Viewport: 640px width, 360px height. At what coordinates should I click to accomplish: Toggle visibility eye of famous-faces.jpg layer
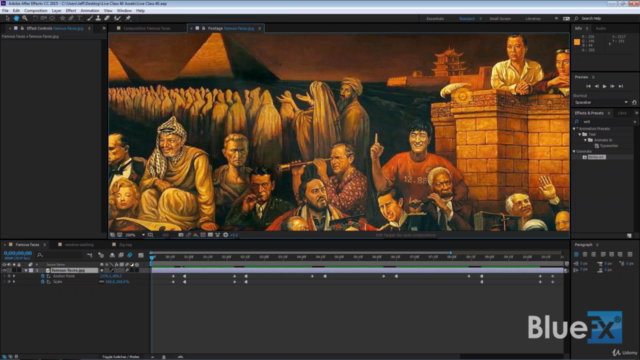[x=4, y=270]
